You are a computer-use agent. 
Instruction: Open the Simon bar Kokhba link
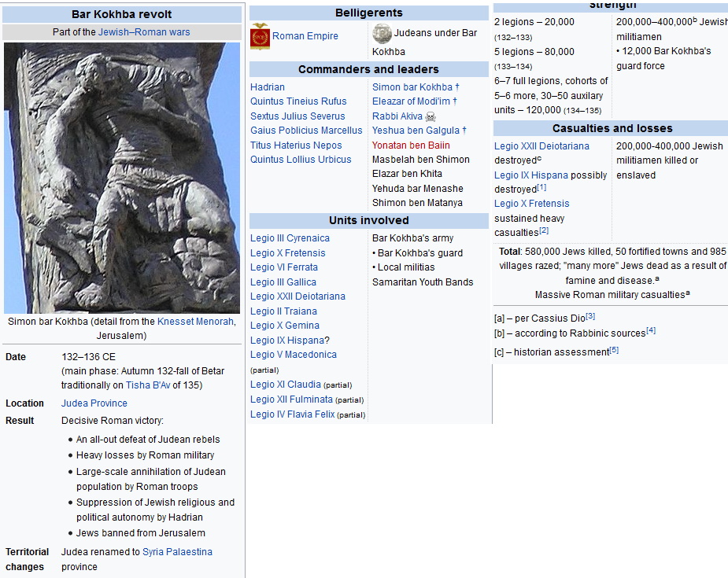click(412, 87)
